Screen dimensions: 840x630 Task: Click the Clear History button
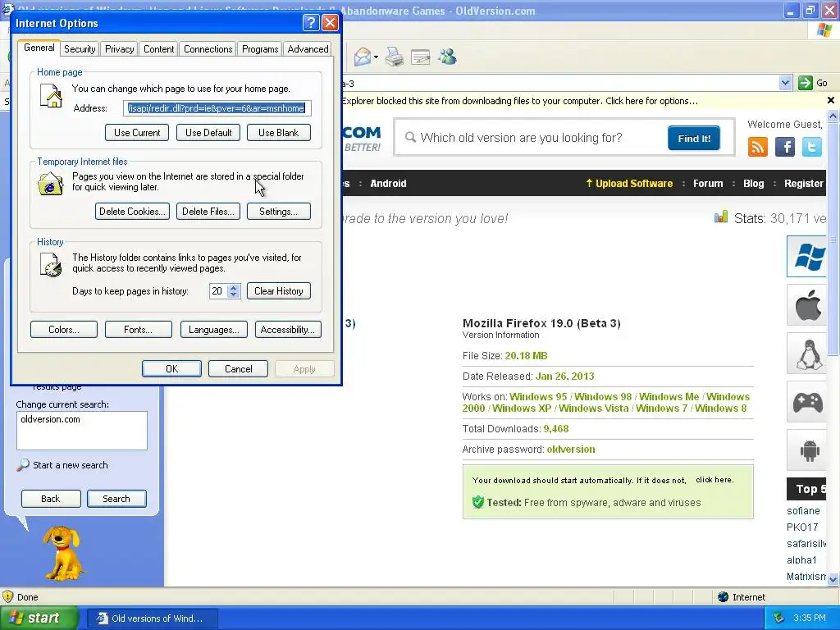[279, 291]
